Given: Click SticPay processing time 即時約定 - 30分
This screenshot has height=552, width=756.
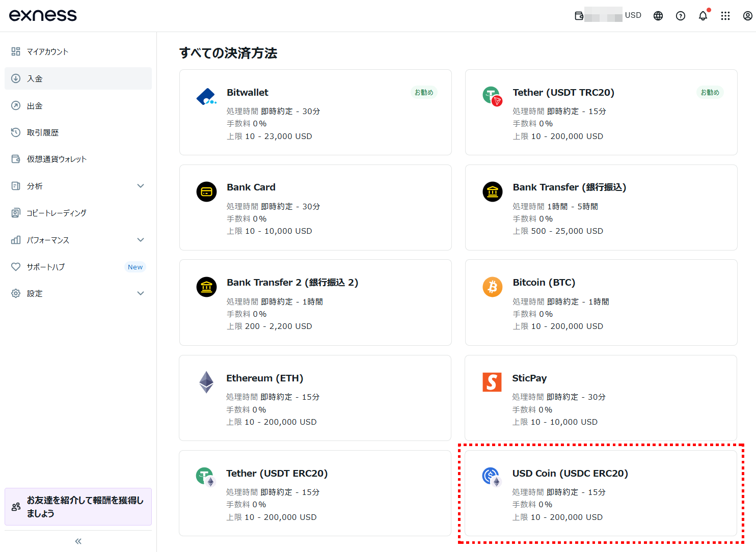Looking at the screenshot, I should click(576, 397).
